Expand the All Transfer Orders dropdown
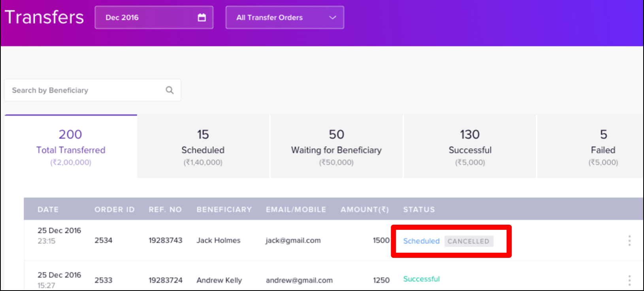The height and width of the screenshot is (291, 644). point(285,17)
